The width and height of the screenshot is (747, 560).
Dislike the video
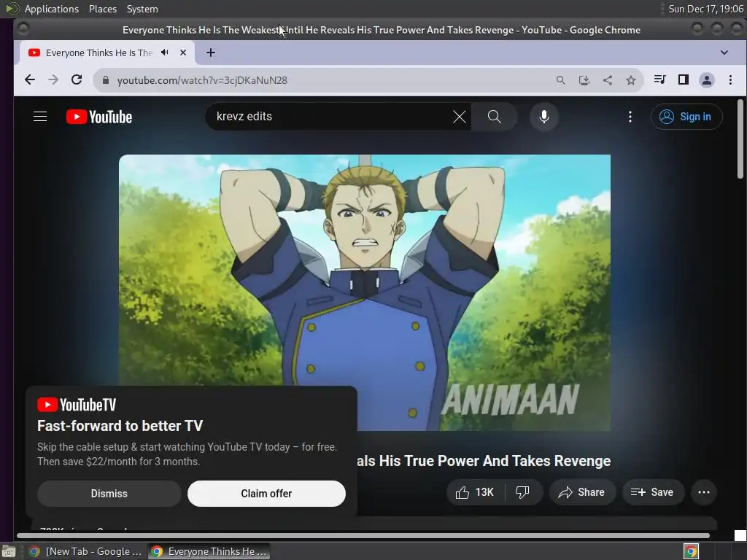coord(523,492)
